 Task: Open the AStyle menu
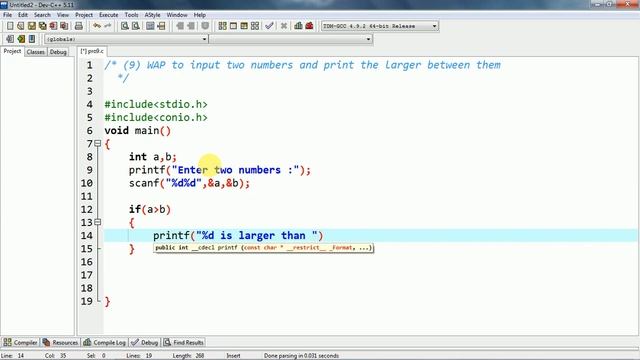pyautogui.click(x=152, y=15)
